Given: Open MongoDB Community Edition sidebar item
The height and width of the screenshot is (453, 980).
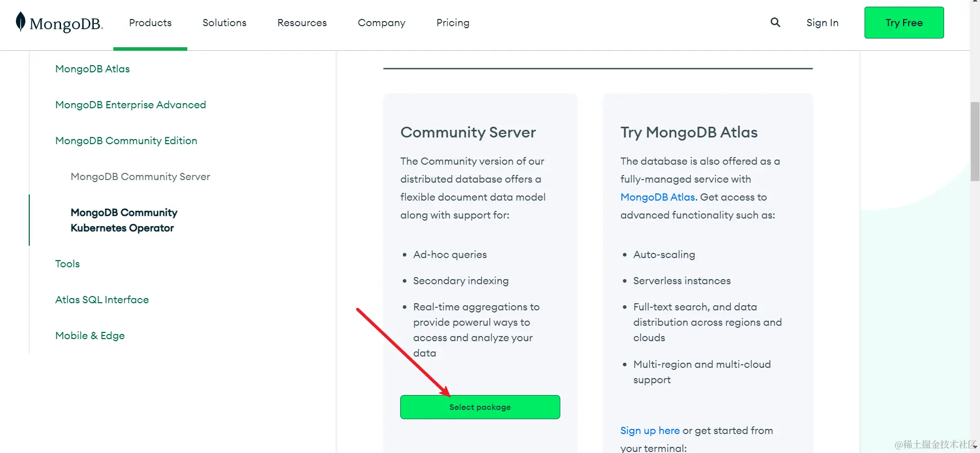Looking at the screenshot, I should (x=126, y=141).
